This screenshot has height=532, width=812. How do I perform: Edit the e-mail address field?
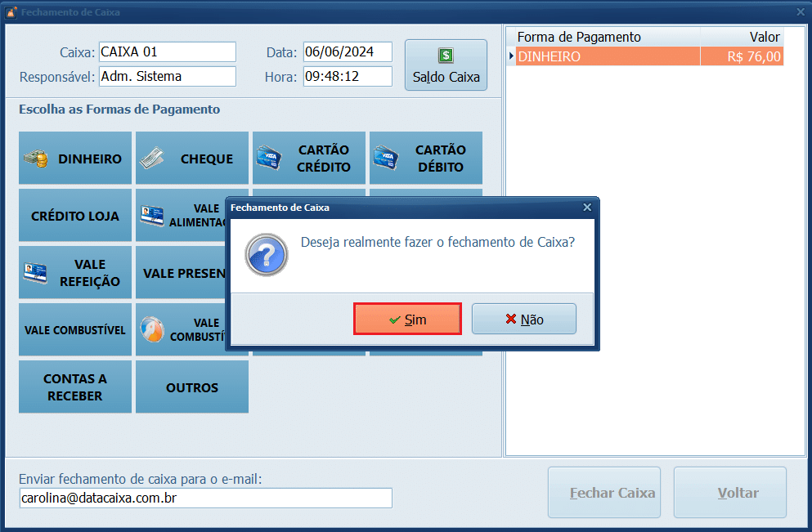tap(205, 498)
